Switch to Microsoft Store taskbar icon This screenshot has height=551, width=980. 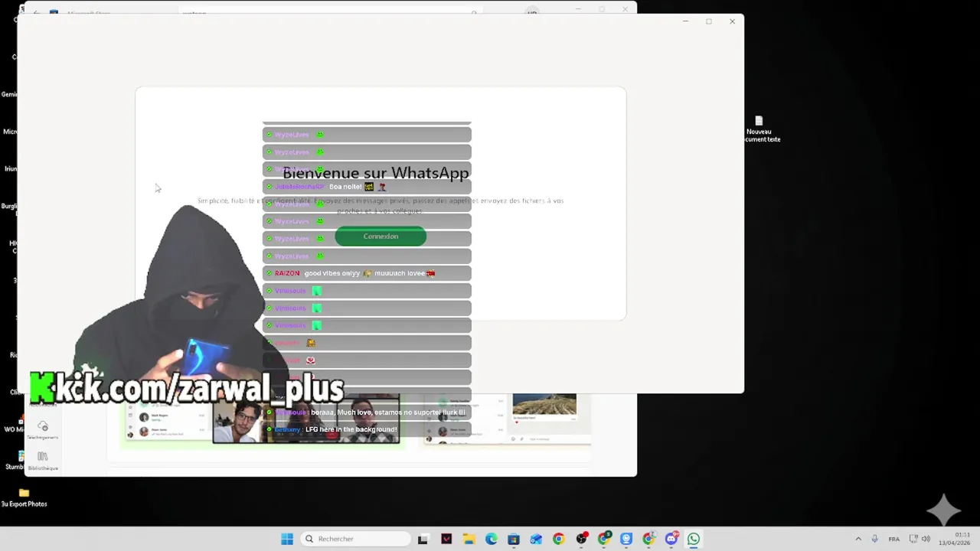click(514, 539)
